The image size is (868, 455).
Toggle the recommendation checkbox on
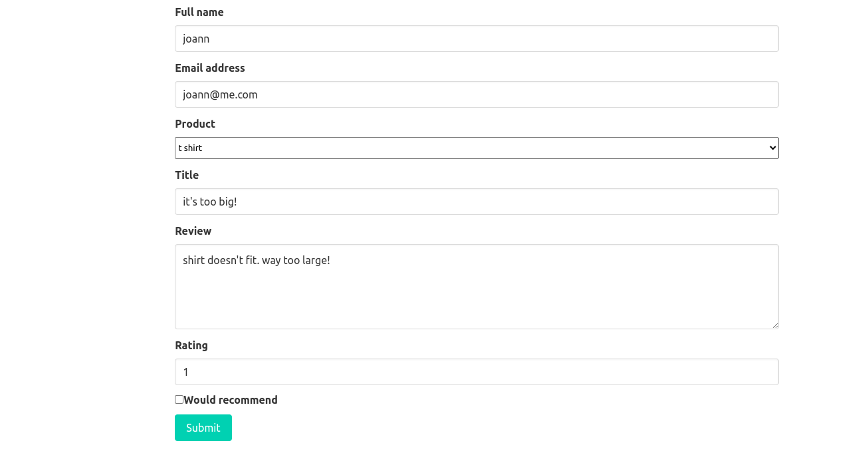pyautogui.click(x=178, y=399)
